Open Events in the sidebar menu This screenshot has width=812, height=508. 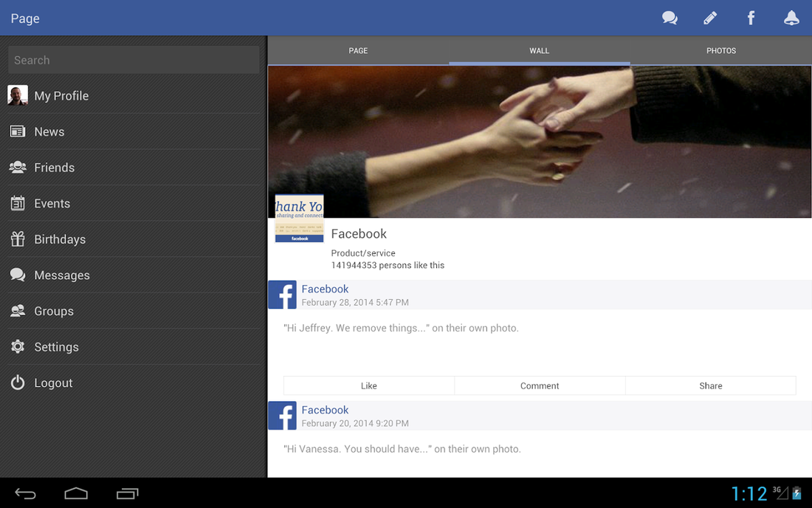pos(134,203)
